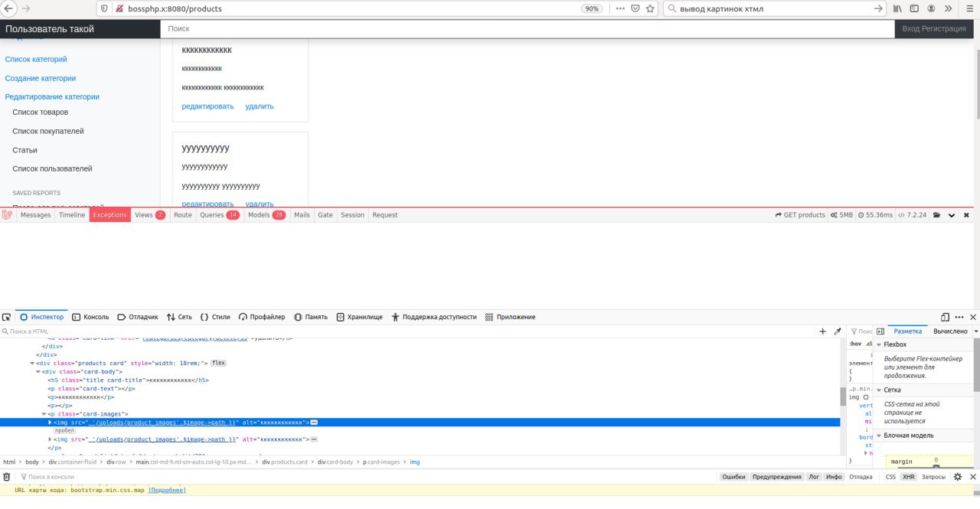Open the debugbar Queries tab
The image size is (980, 509).
(220, 215)
